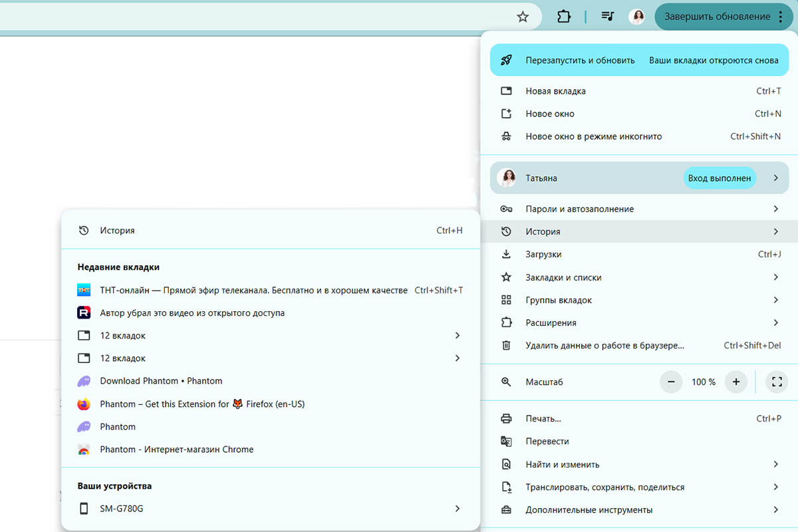This screenshot has height=532, width=798.
Task: Open 'Download Phantom • Phantom' recent tab
Action: click(x=270, y=381)
